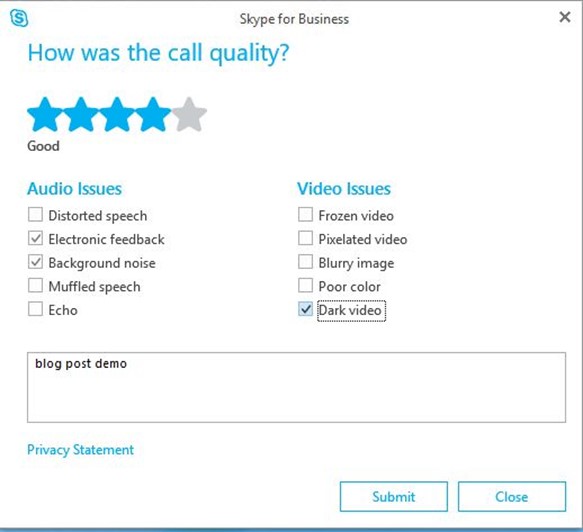Submit the call quality feedback
This screenshot has width=583, height=532.
coord(393,497)
